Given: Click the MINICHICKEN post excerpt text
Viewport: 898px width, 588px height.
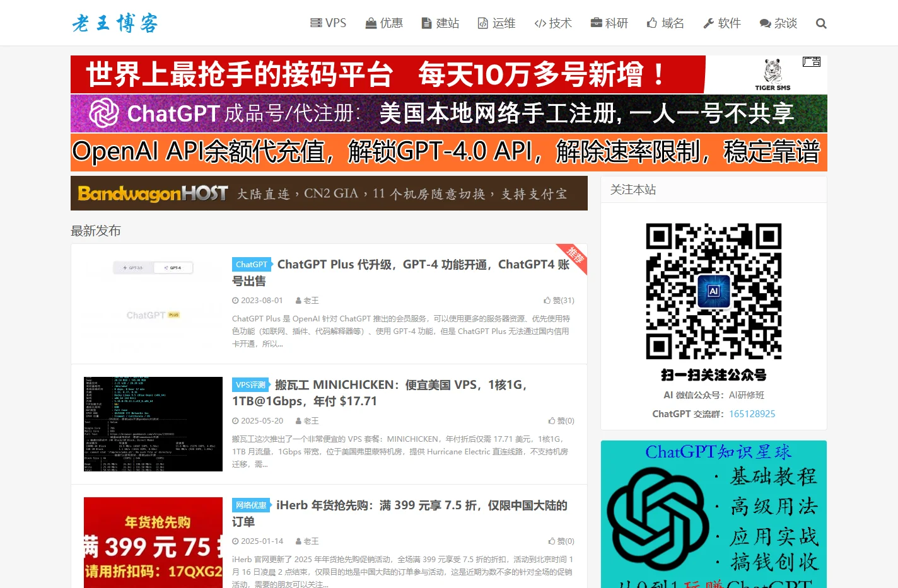Looking at the screenshot, I should 400,451.
